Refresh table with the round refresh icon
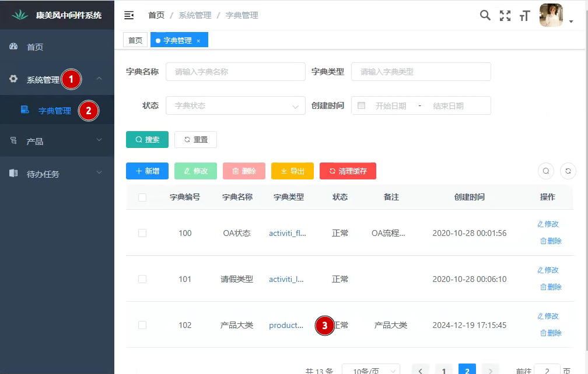The height and width of the screenshot is (374, 588). 568,171
